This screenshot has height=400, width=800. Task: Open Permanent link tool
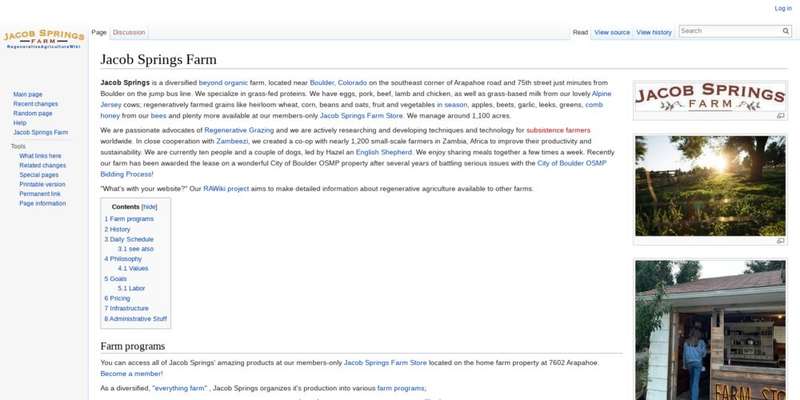40,194
